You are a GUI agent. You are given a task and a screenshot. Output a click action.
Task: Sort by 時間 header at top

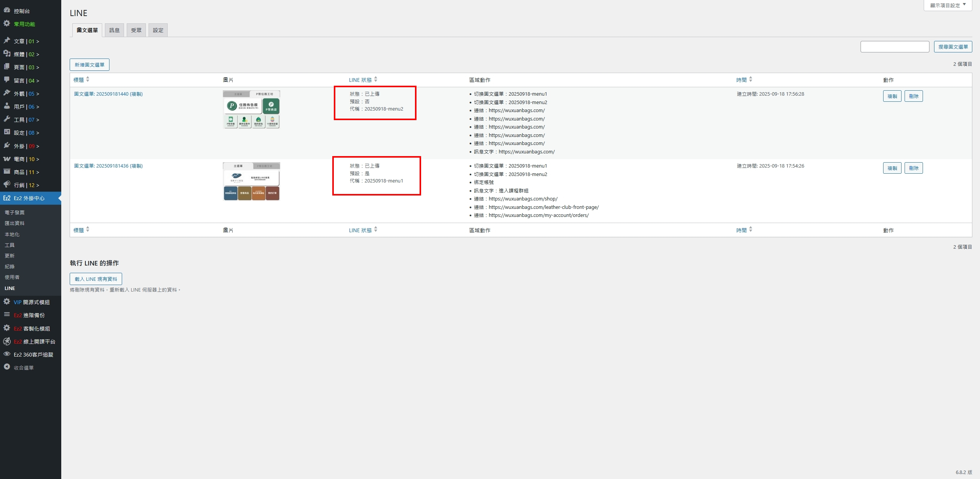pos(744,80)
